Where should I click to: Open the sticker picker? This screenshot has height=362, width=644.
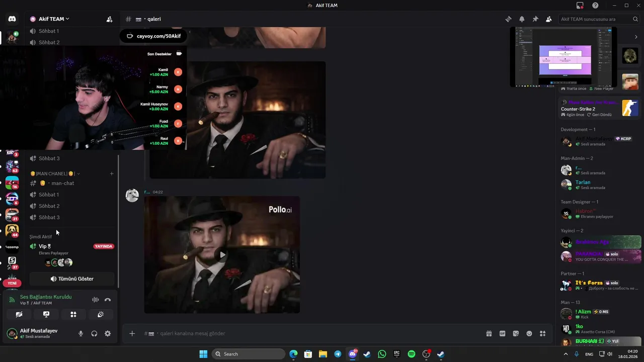point(516,333)
